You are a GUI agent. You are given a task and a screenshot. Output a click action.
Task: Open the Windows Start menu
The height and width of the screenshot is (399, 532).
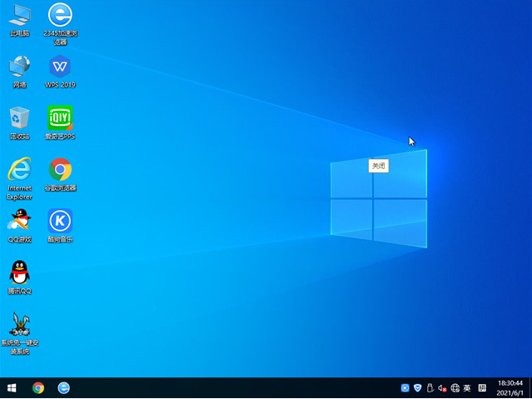point(12,388)
